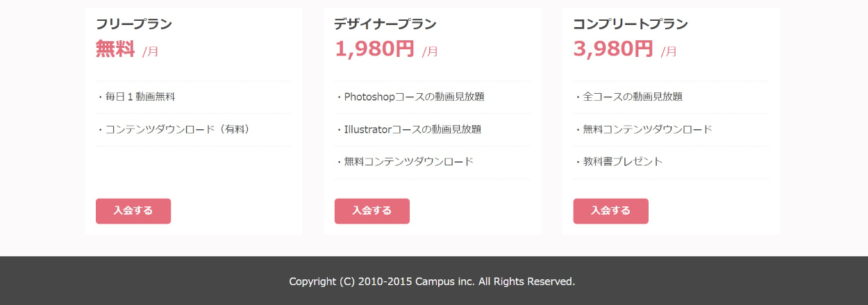Click 入会する button under デザイナープラン
This screenshot has height=305, width=868.
(x=372, y=211)
